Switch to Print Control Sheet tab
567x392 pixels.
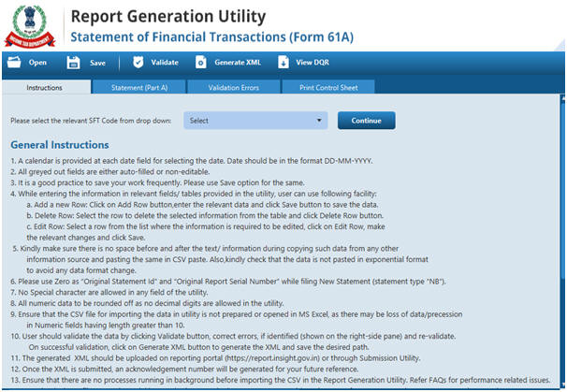327,87
